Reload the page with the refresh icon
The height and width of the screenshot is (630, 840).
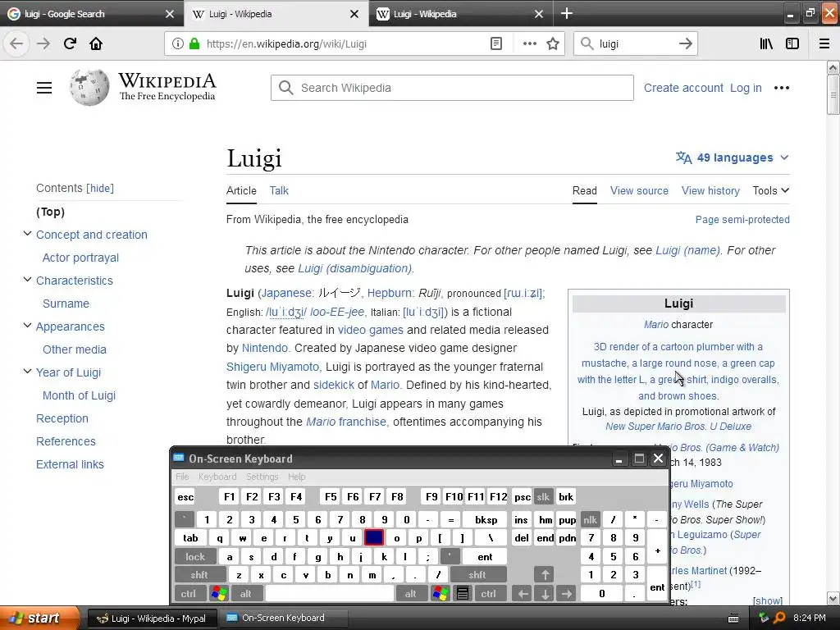point(70,43)
